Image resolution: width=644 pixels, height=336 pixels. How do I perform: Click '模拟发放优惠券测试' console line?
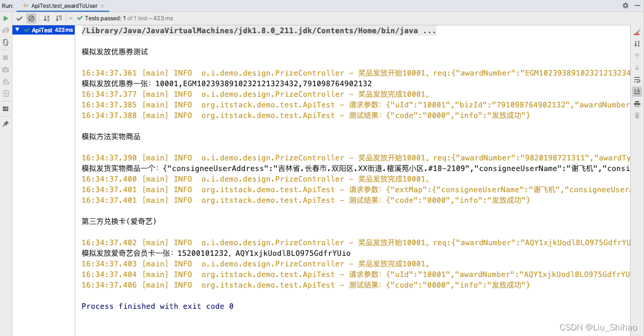pos(115,52)
